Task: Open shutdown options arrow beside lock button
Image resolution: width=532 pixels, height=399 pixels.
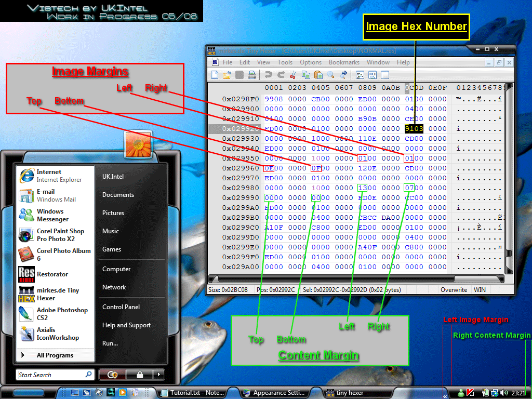Action: [158, 375]
